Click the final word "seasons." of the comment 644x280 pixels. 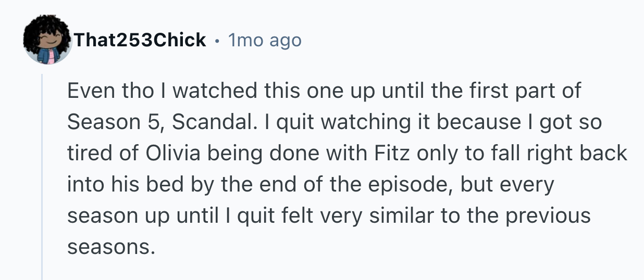(112, 246)
